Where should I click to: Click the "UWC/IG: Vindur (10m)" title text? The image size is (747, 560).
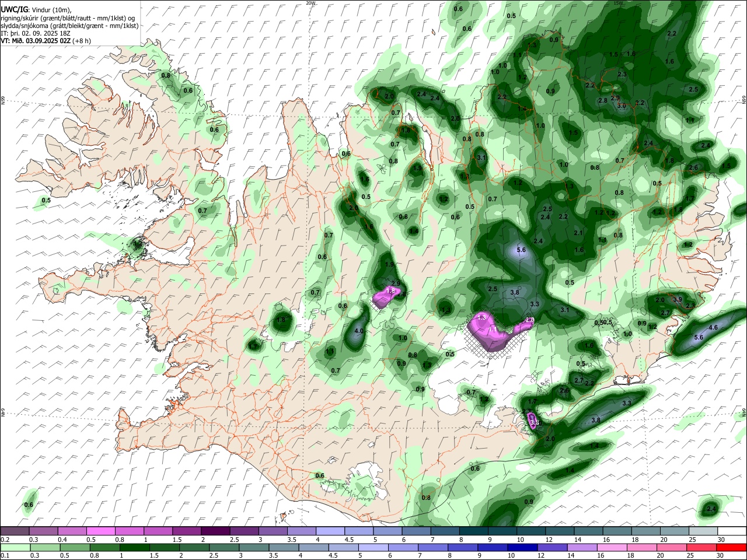pyautogui.click(x=36, y=9)
